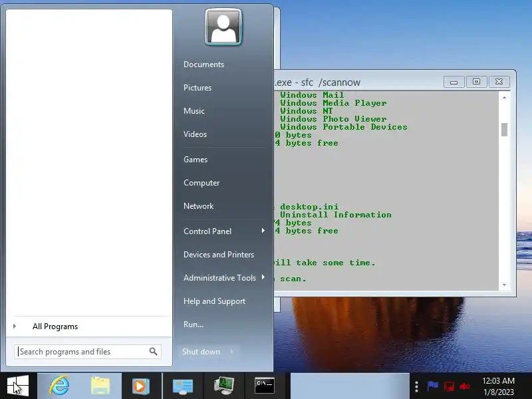
Task: Open Server Manager icon on taskbar
Action: point(183,386)
